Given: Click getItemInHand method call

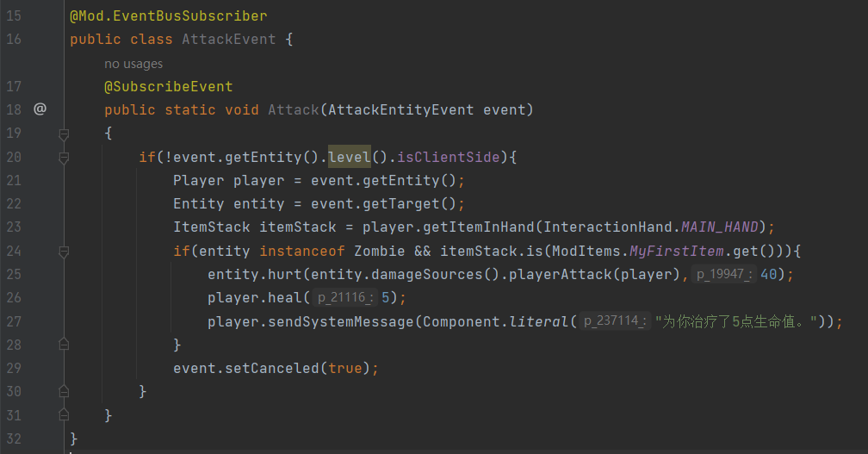Looking at the screenshot, I should pos(478,227).
